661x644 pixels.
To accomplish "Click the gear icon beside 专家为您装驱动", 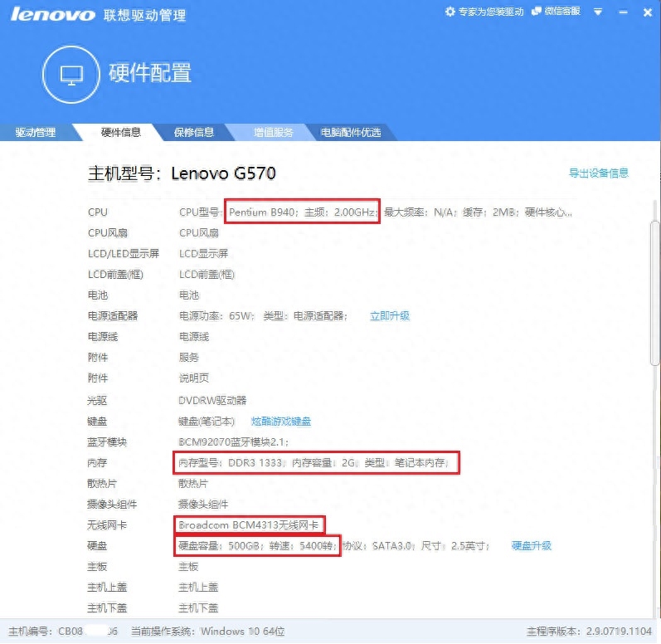I will point(450,12).
